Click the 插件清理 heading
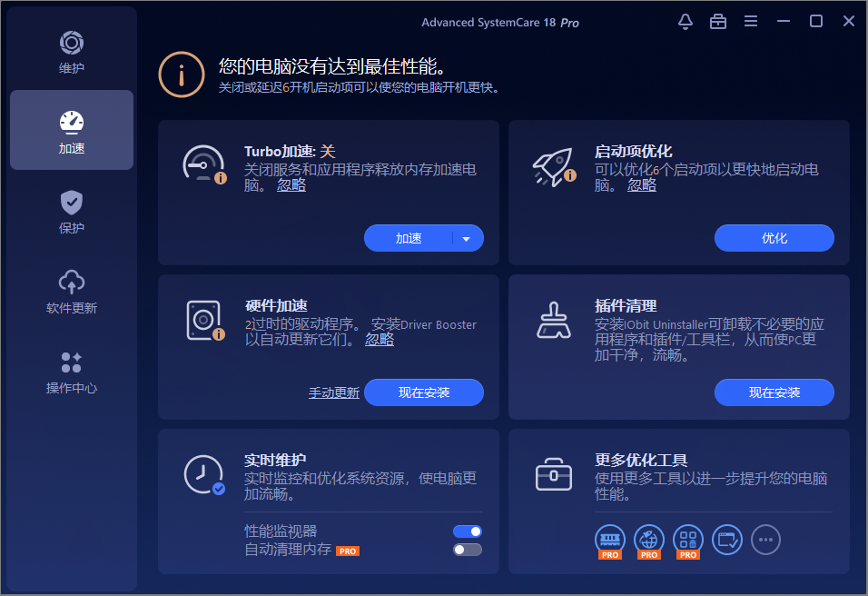Viewport: 868px width, 596px height. coord(626,306)
